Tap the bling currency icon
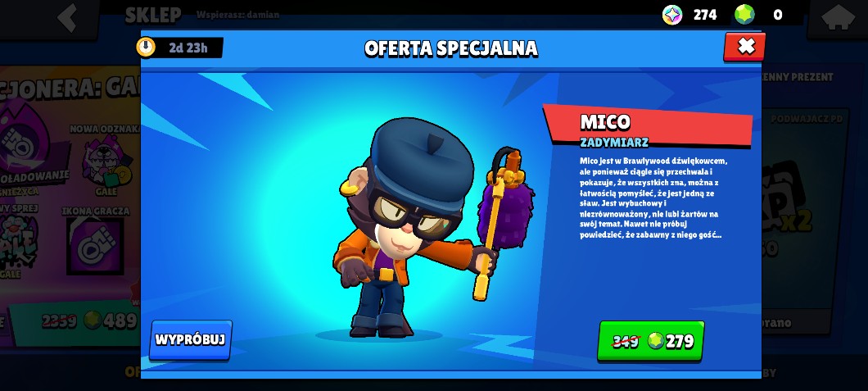Viewport: 868px width, 391px height. coord(672,15)
